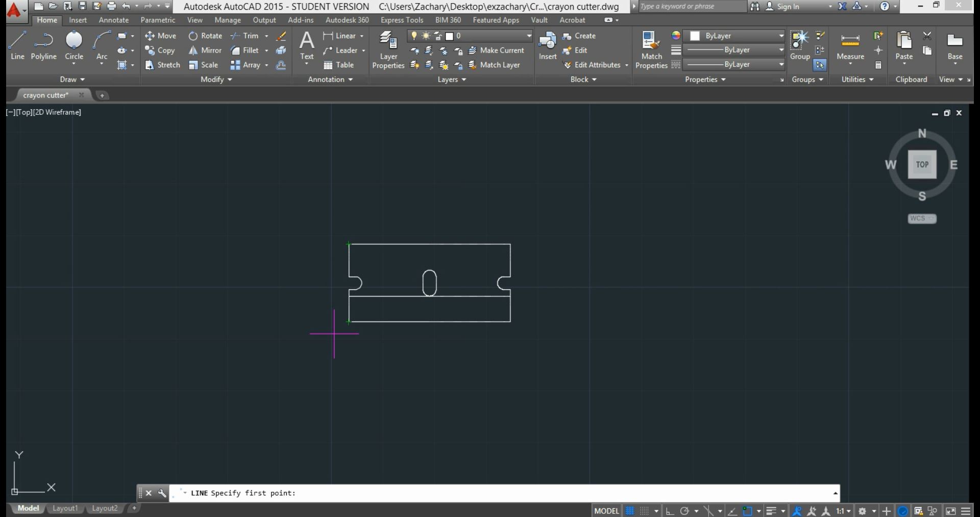Switch to Layout1 tab
The width and height of the screenshot is (980, 517).
(x=65, y=508)
